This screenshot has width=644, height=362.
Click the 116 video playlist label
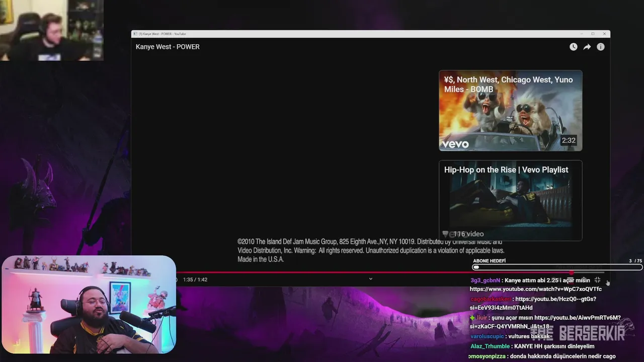(x=463, y=234)
